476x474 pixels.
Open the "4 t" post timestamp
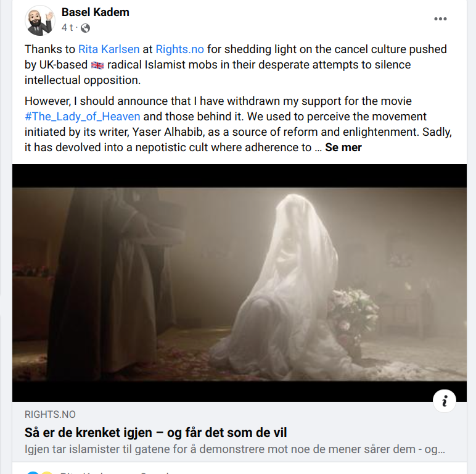pos(67,28)
